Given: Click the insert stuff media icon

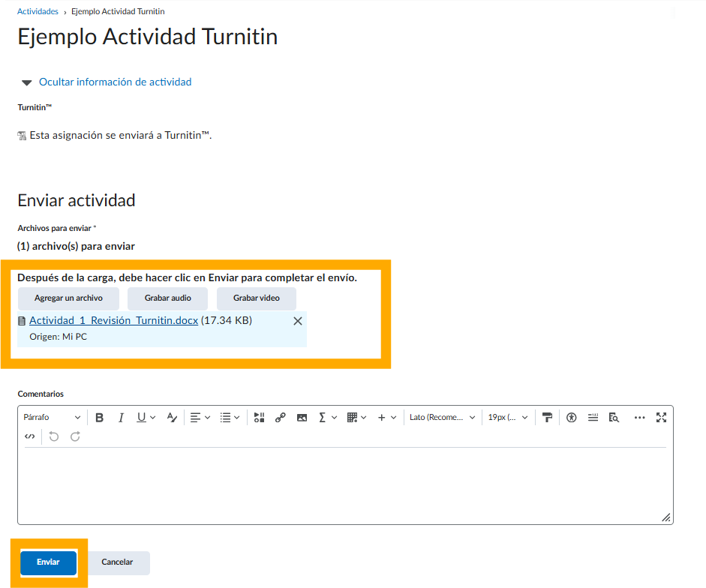Looking at the screenshot, I should (x=259, y=418).
